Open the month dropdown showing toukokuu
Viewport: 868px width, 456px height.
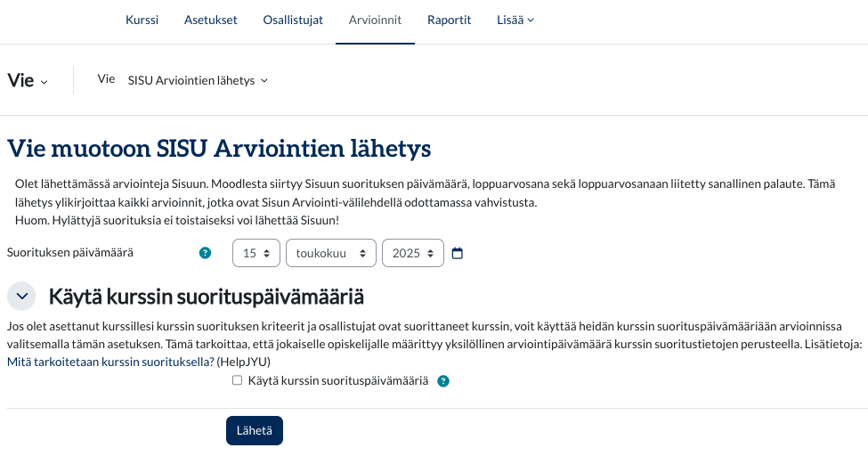coord(330,253)
